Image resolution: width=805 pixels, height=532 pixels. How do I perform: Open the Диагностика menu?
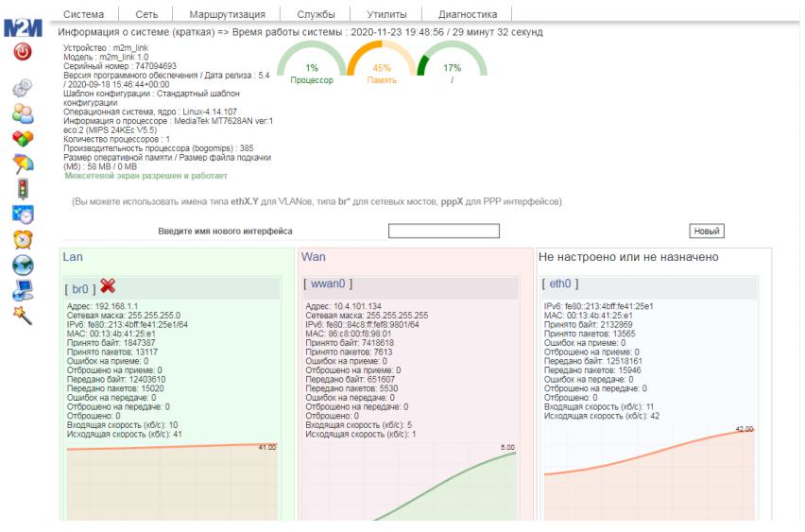coord(467,14)
